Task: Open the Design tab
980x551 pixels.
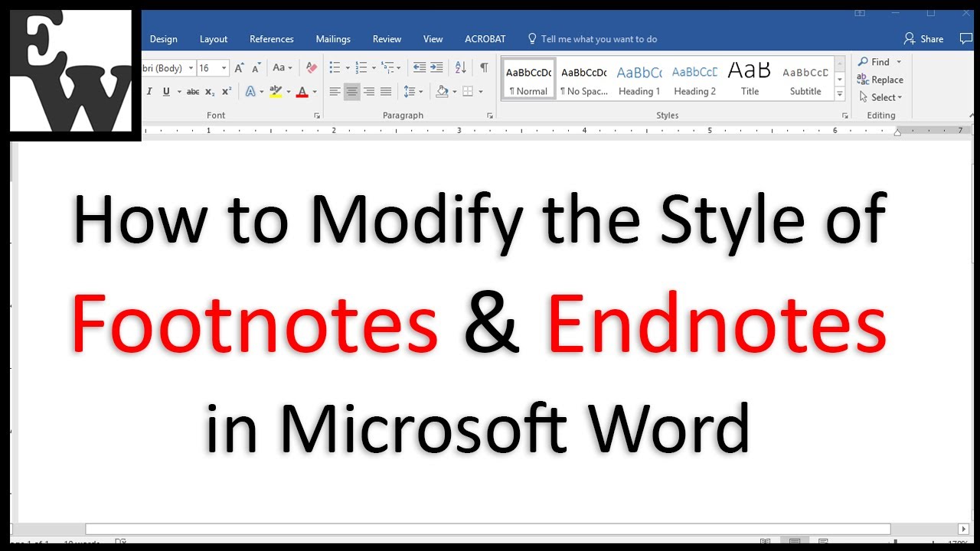Action: point(163,39)
